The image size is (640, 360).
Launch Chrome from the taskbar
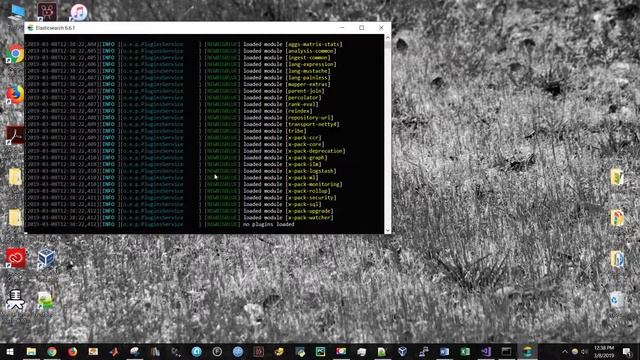tap(52, 351)
